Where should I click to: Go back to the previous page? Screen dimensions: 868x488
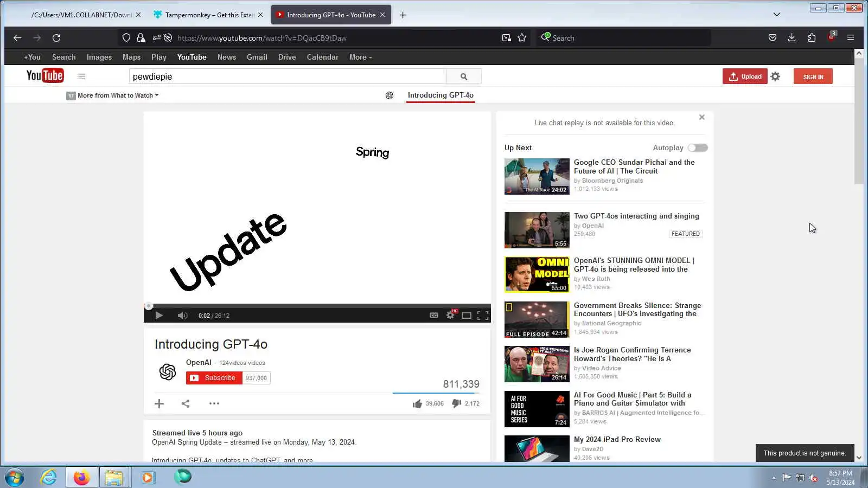17,38
